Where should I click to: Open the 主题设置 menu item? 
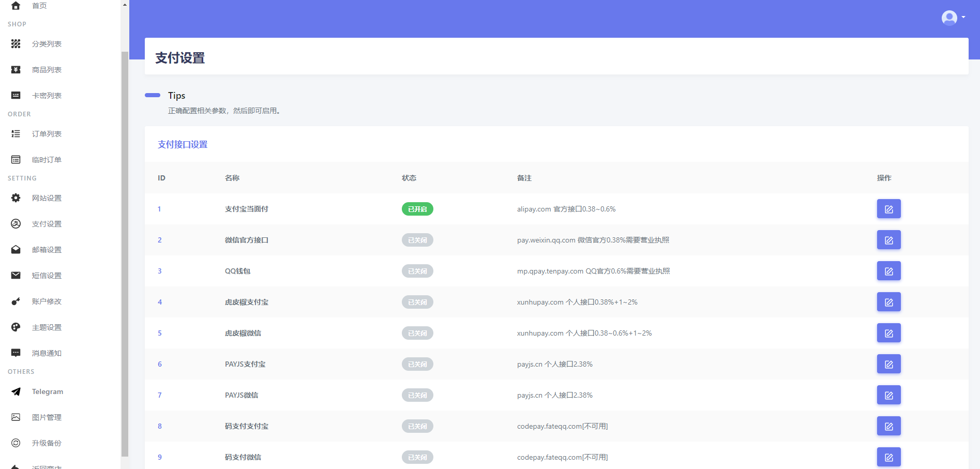pyautogui.click(x=46, y=327)
